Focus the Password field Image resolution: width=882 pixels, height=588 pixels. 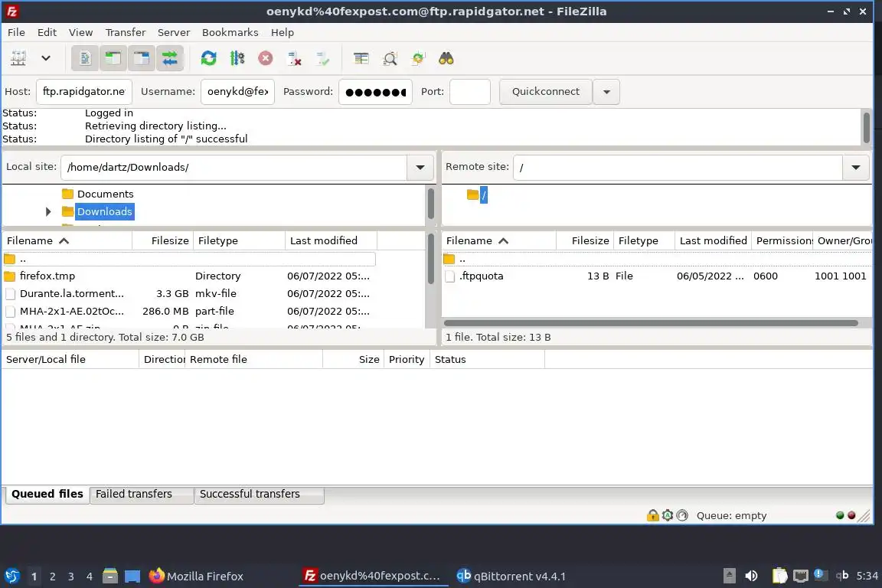pos(375,92)
